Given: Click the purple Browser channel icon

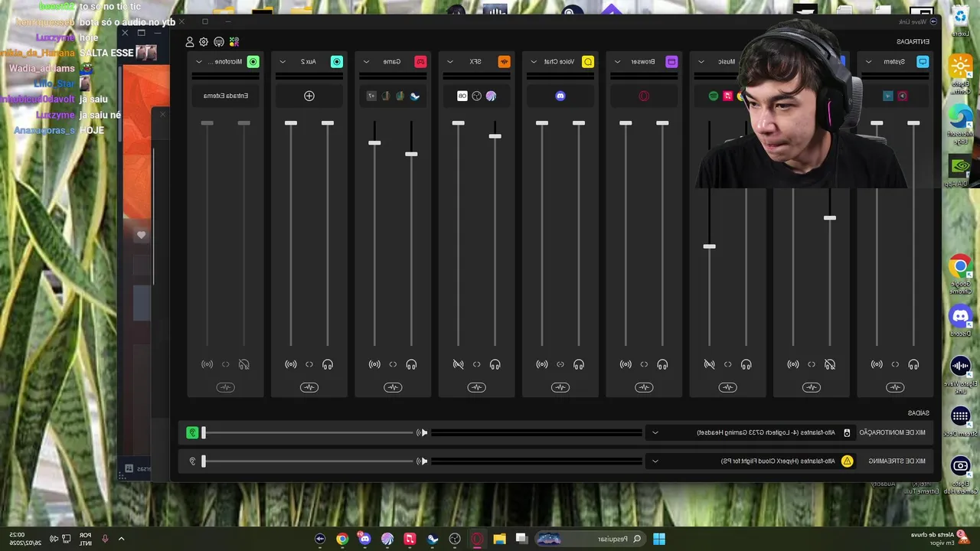Looking at the screenshot, I should [671, 61].
